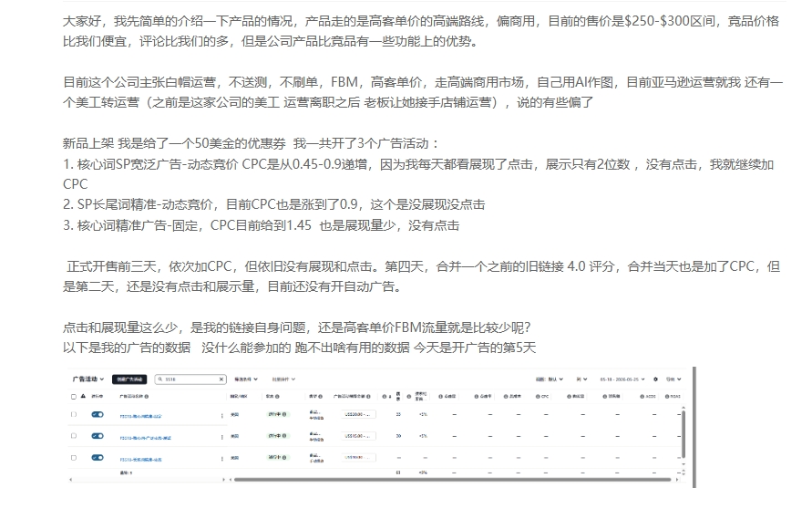
Task: Click the small stepper arrows at table's bottom right
Action: (684, 473)
